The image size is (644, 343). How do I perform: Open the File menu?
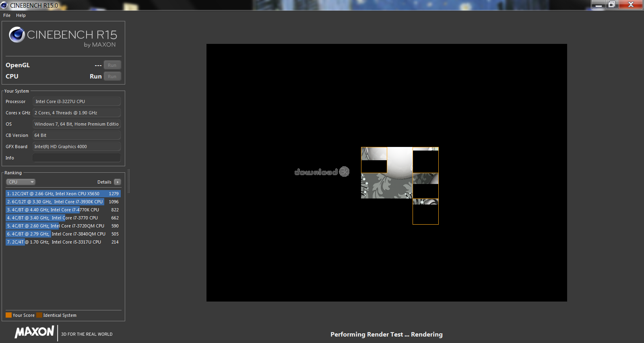click(x=7, y=15)
